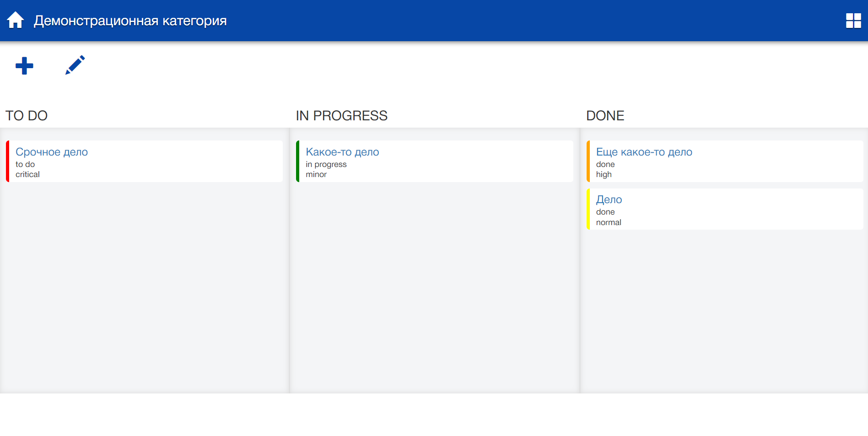Image resolution: width=868 pixels, height=436 pixels.
Task: Click the 'minor' priority label
Action: [316, 174]
